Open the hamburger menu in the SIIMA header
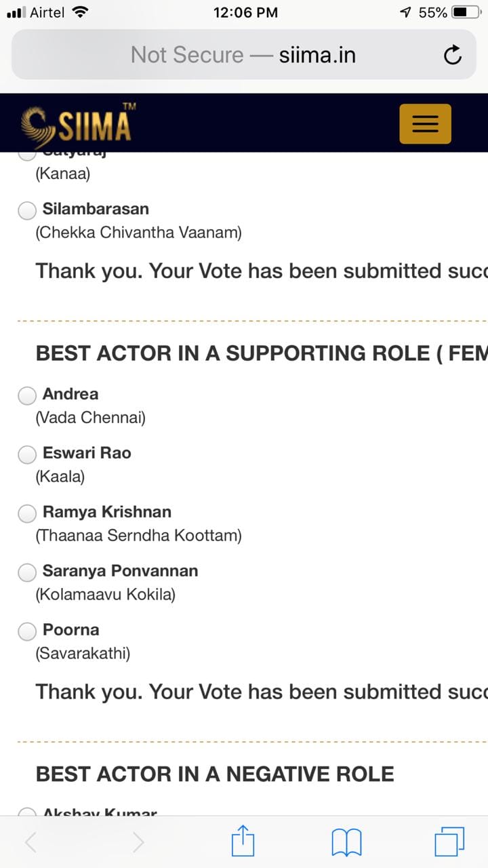488x868 pixels. coord(425,123)
